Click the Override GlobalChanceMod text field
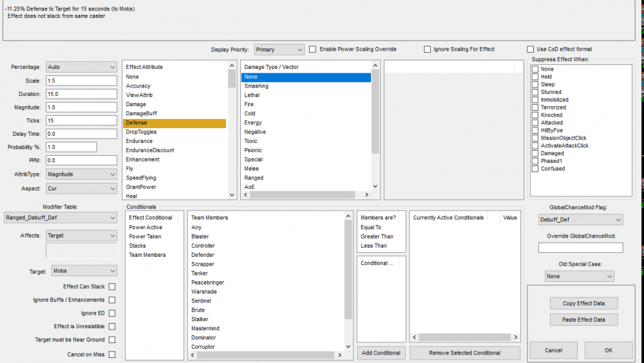This screenshot has height=363, width=644. 580,248
